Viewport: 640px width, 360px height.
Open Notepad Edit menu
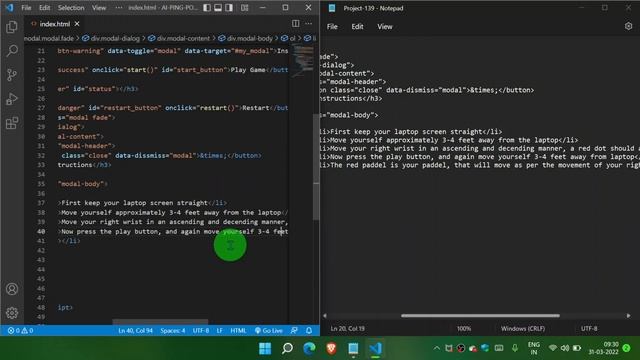[x=357, y=27]
